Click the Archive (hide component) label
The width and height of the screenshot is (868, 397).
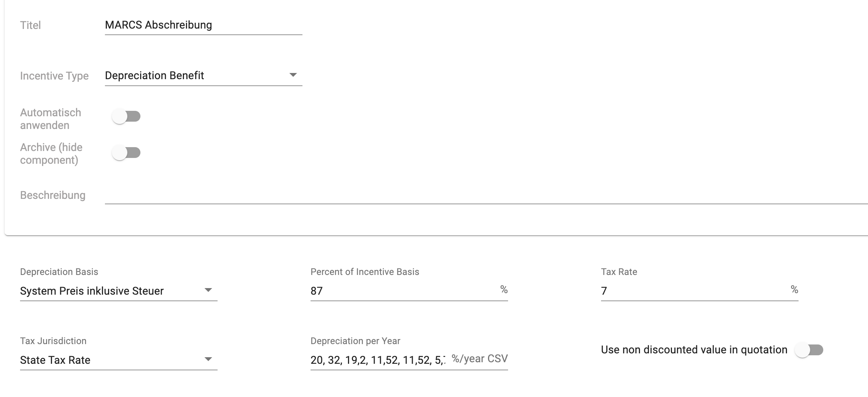tap(51, 153)
